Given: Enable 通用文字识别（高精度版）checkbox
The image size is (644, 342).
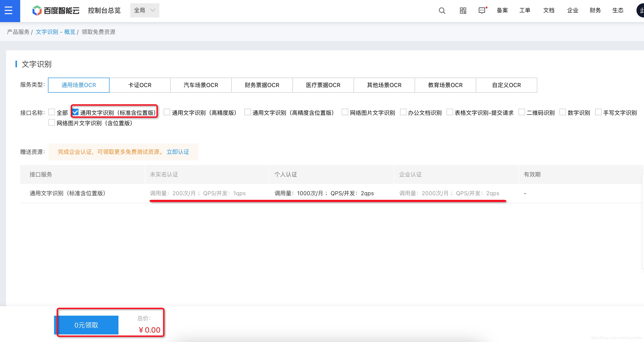Looking at the screenshot, I should tap(167, 112).
